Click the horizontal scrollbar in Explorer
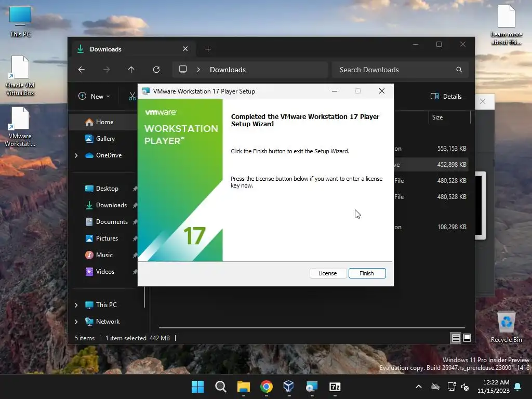 coord(312,328)
